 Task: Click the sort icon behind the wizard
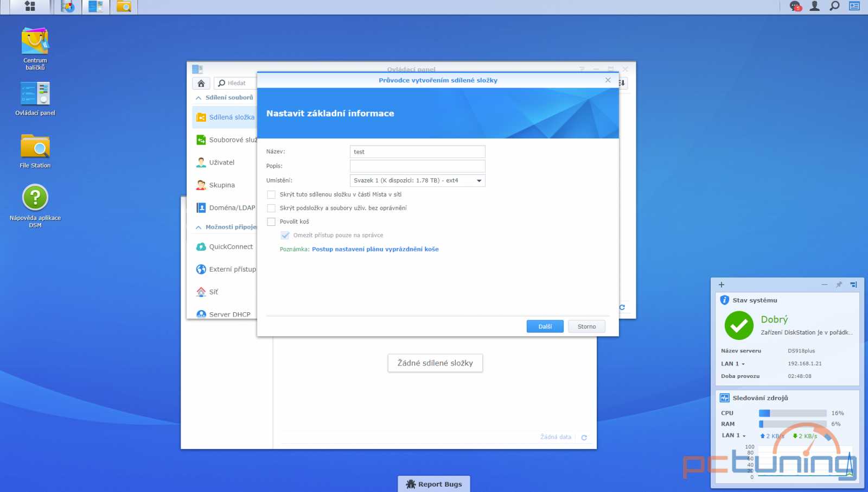622,83
